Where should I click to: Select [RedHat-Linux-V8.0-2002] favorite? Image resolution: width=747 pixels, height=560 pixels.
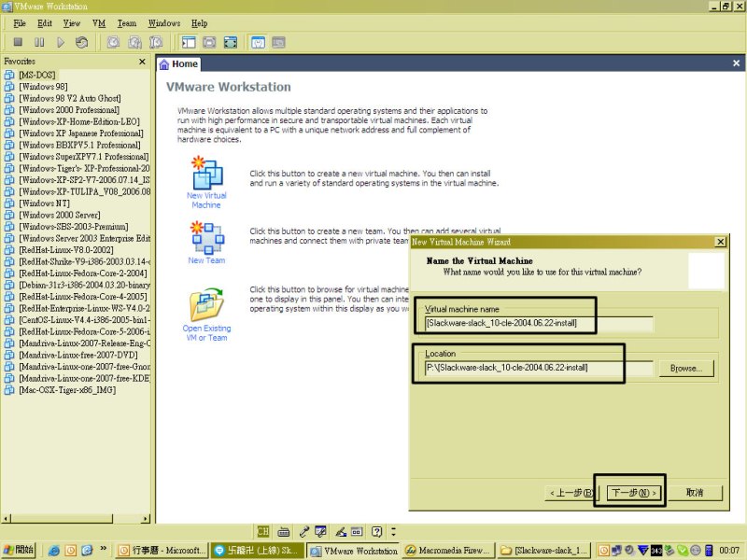[x=66, y=250]
